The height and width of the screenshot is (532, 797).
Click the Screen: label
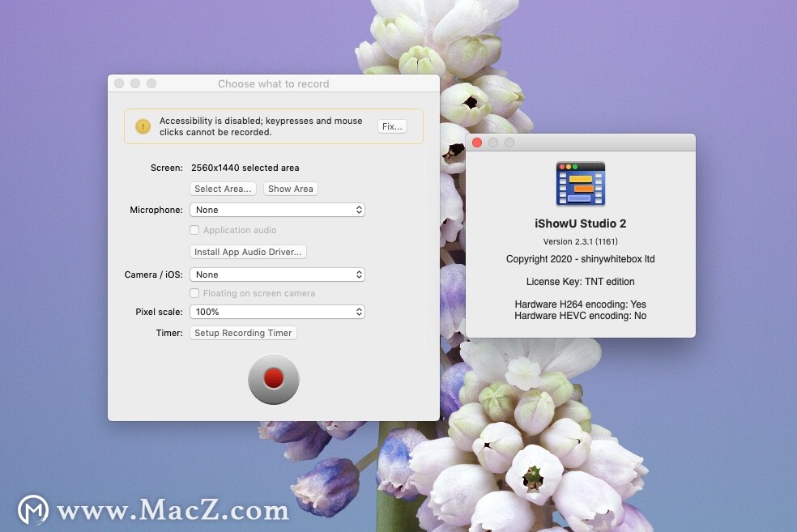pyautogui.click(x=167, y=168)
